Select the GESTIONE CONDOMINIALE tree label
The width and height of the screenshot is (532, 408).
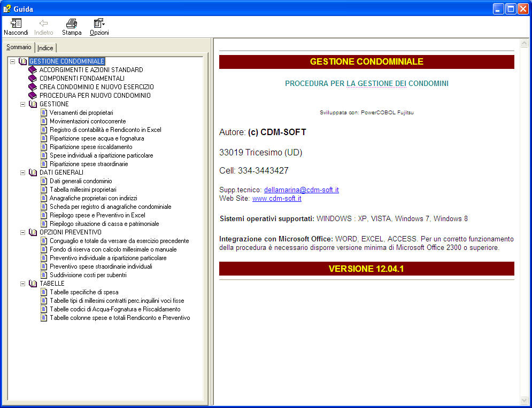[67, 61]
